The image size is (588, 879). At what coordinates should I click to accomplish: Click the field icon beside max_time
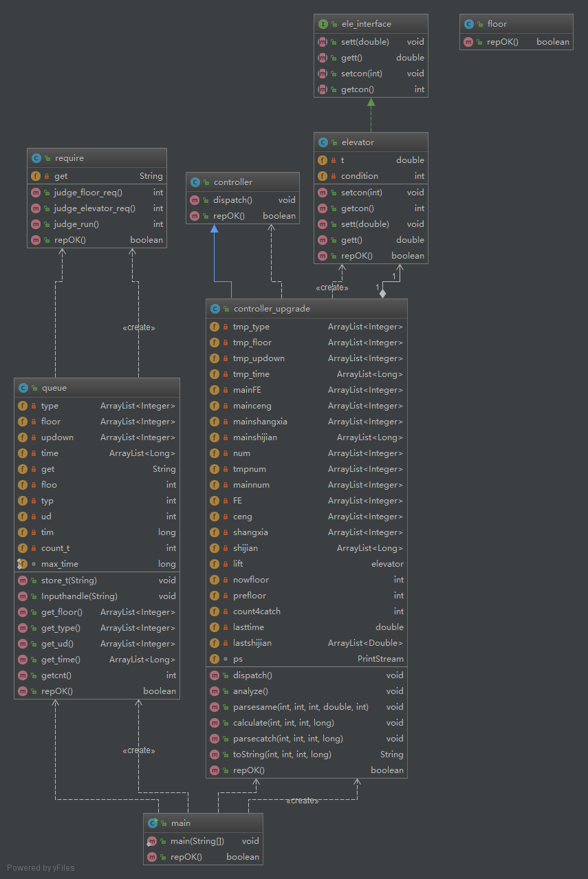(22, 564)
